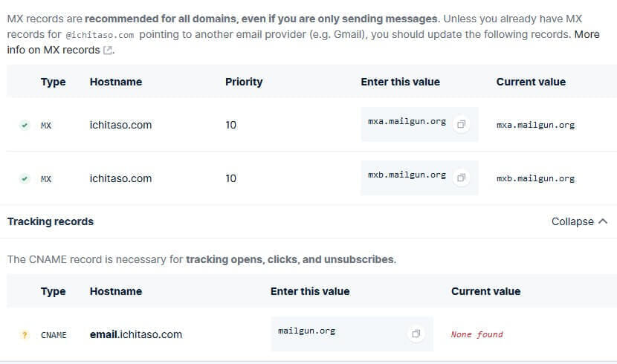
Task: Click green check status of mxb record
Action: [25, 178]
